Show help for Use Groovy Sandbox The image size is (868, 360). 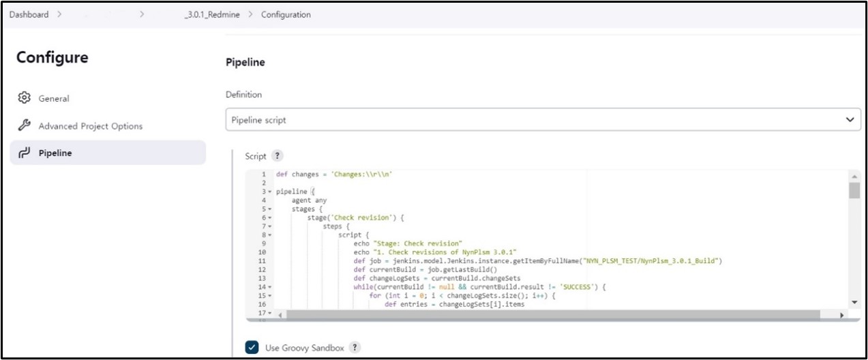(x=355, y=348)
